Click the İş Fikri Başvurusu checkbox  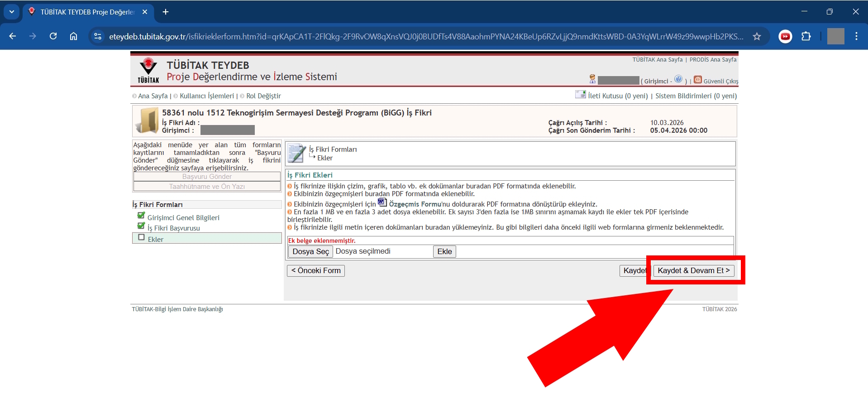point(141,226)
